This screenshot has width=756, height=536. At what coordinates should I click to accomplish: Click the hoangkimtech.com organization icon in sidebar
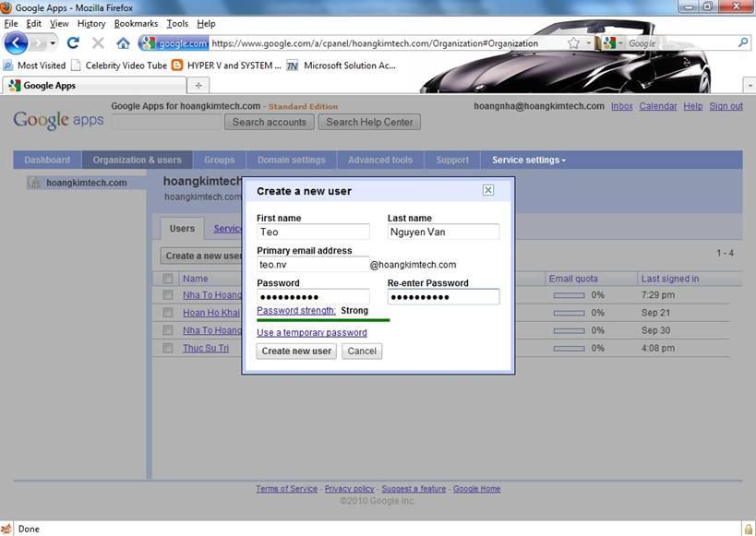click(x=34, y=183)
